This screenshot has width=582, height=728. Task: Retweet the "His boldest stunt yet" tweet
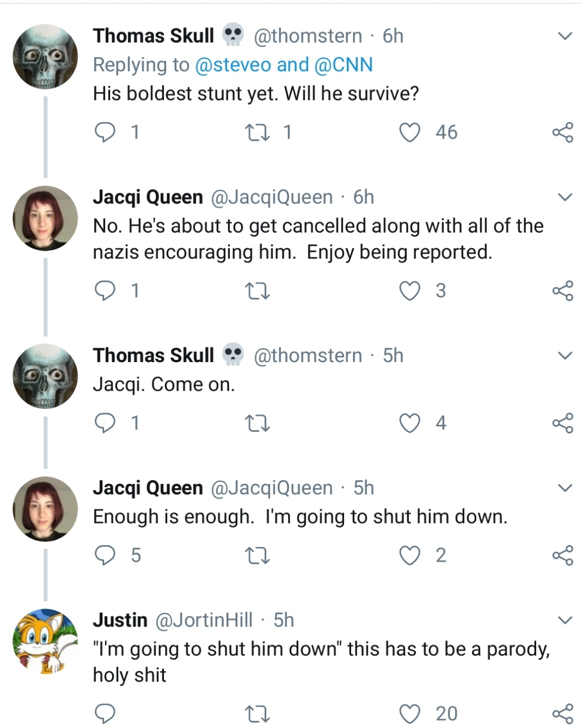[257, 132]
